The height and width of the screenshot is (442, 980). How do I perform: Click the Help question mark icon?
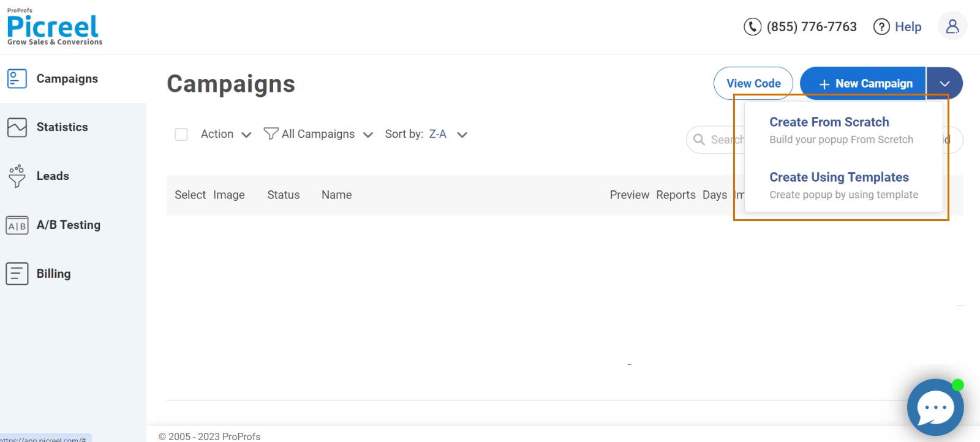pos(881,27)
